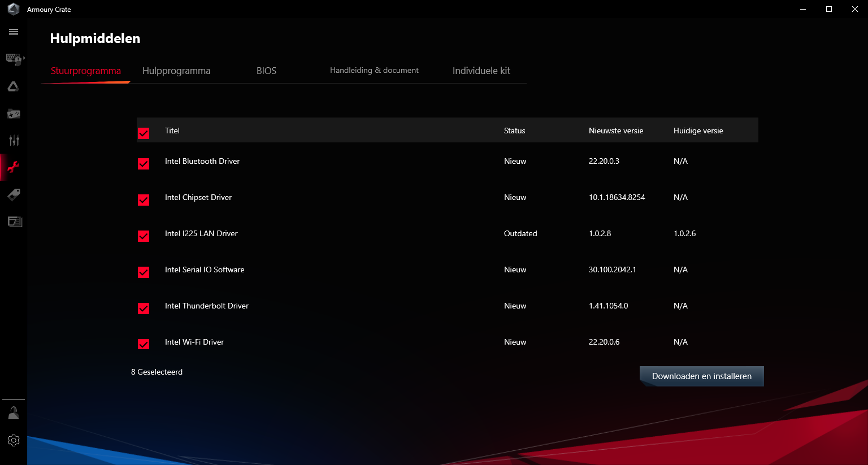Switch to the Hulpprogramma tab

point(176,71)
